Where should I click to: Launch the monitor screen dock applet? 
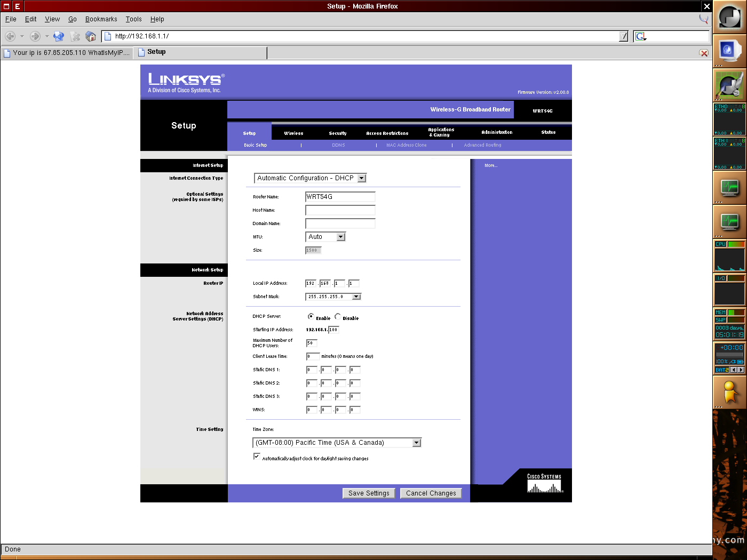[729, 51]
